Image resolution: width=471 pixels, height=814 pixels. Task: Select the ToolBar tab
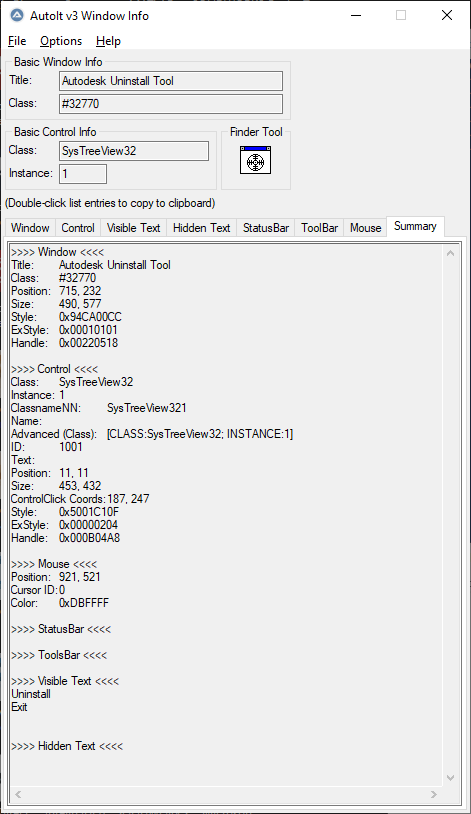tap(319, 228)
